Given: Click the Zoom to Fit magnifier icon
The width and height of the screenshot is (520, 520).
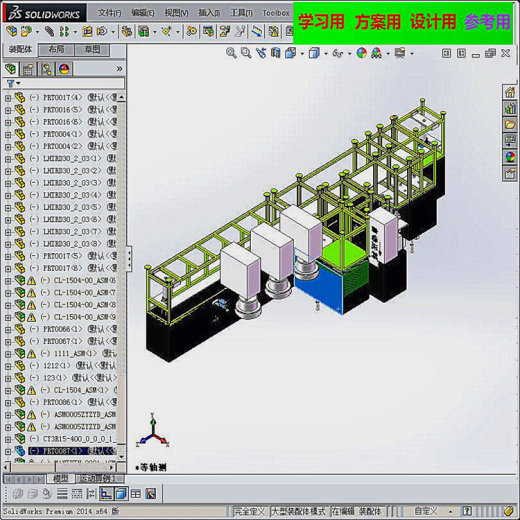Looking at the screenshot, I should 231,53.
